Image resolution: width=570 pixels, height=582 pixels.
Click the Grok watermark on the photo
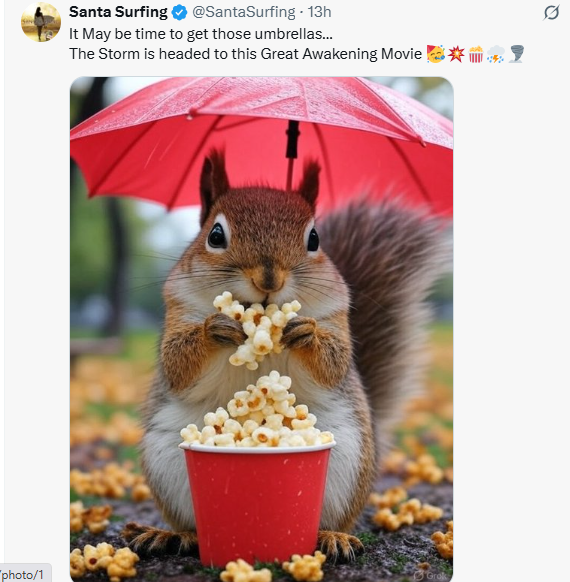[x=430, y=575]
